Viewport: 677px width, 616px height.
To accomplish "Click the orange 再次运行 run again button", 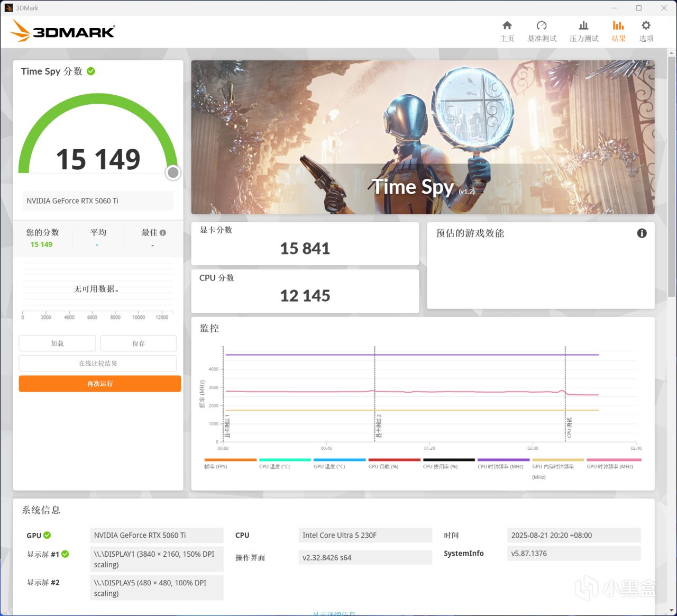I will pos(100,384).
